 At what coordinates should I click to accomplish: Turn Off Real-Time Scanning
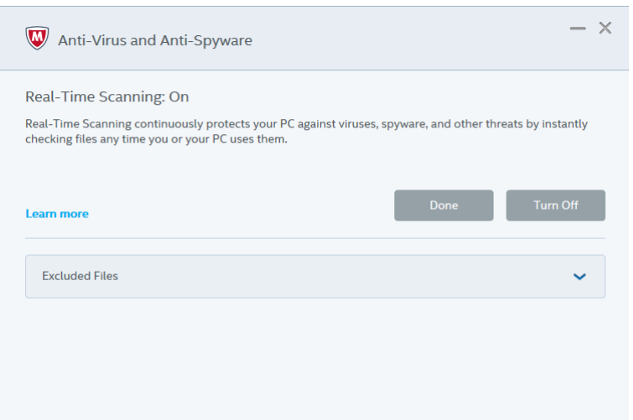pos(555,205)
